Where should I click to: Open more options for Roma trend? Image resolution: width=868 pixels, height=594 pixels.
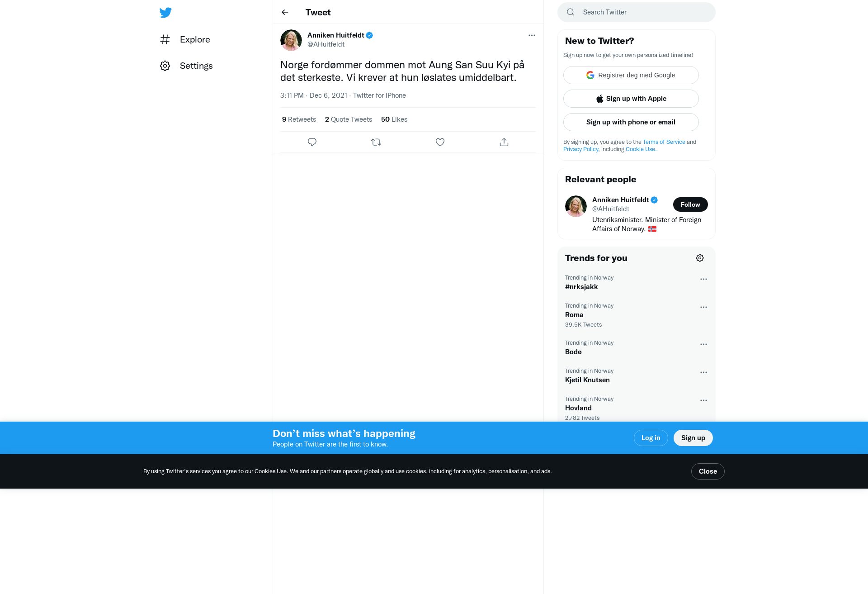tap(703, 307)
